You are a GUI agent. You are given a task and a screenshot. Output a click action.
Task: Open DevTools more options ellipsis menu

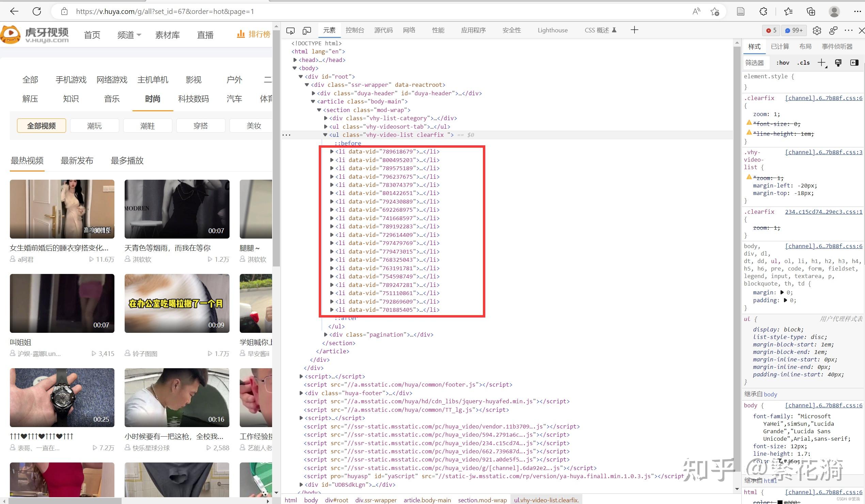849,31
